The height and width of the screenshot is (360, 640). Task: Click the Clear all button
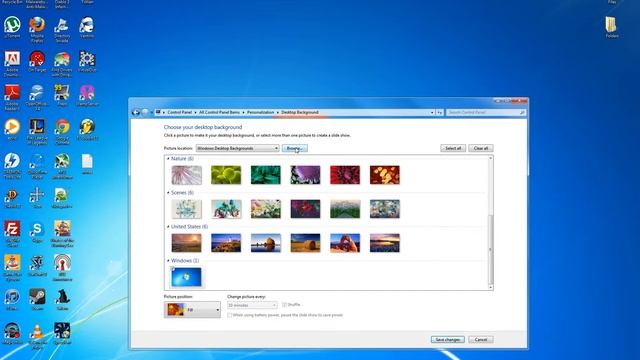481,148
